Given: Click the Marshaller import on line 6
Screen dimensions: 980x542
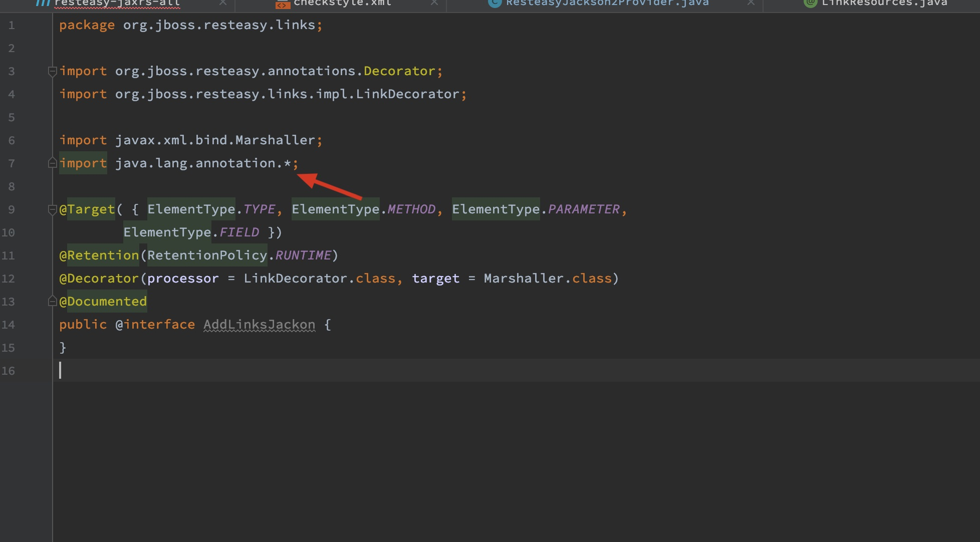Looking at the screenshot, I should pos(275,140).
